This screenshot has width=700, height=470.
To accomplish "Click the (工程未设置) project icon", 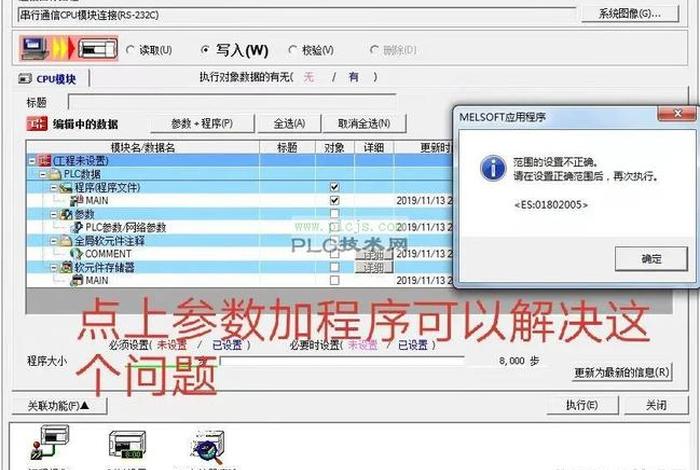I will point(44,160).
